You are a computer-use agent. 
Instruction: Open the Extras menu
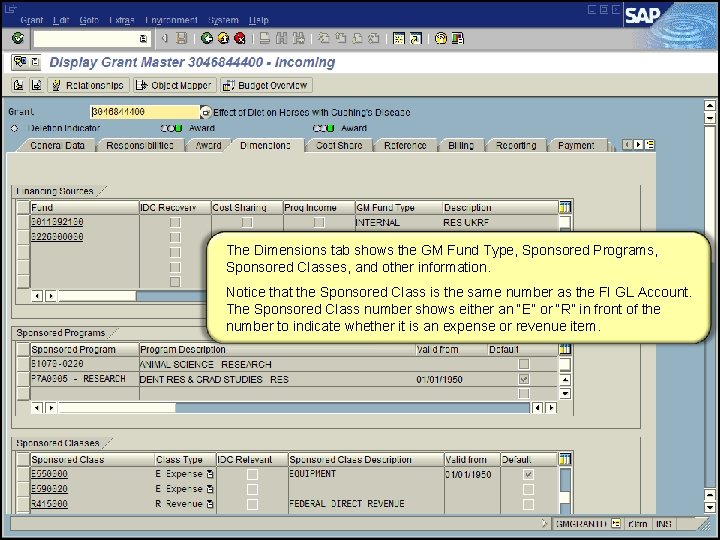click(x=121, y=20)
